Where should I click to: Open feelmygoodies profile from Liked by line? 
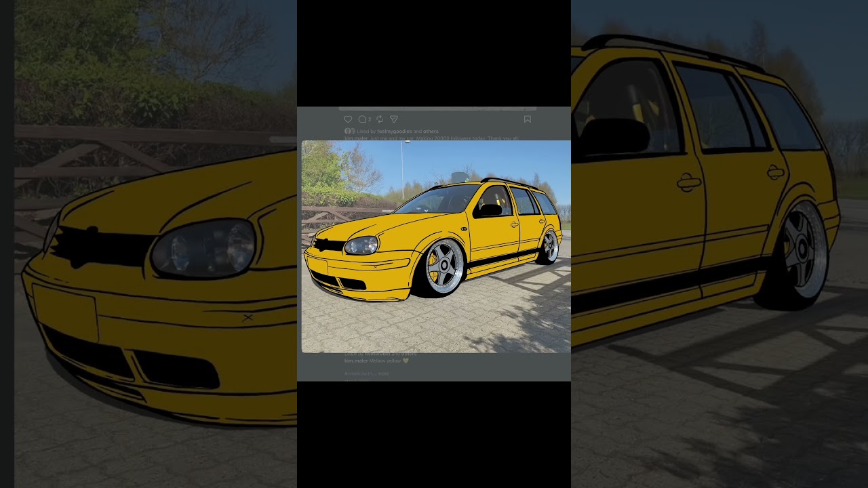394,131
